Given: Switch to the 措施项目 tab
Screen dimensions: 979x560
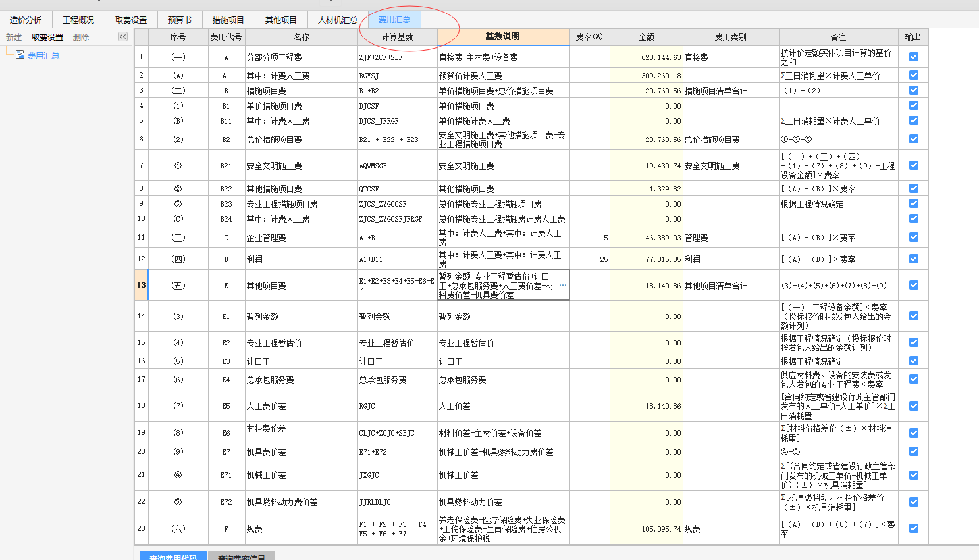Looking at the screenshot, I should tap(228, 20).
